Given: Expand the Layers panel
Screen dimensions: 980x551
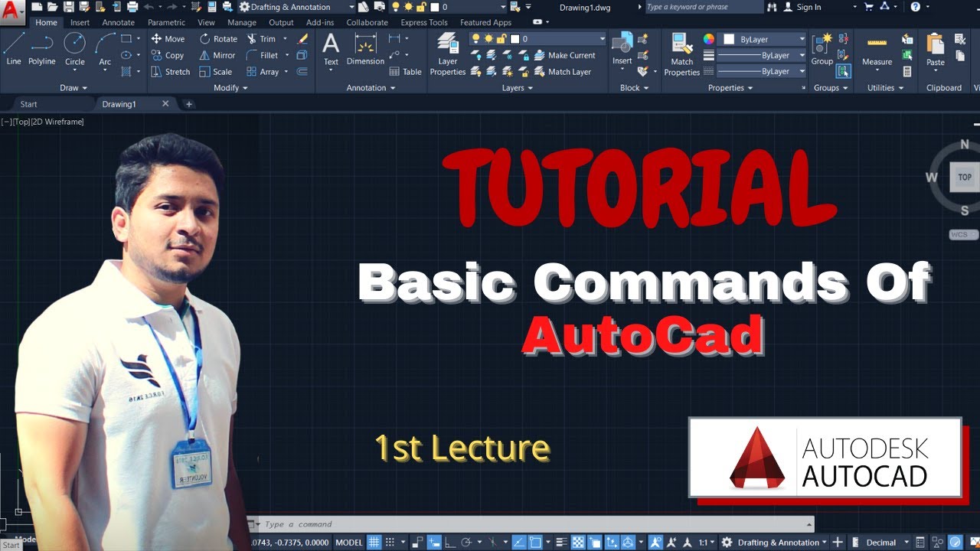Looking at the screenshot, I should point(518,88).
